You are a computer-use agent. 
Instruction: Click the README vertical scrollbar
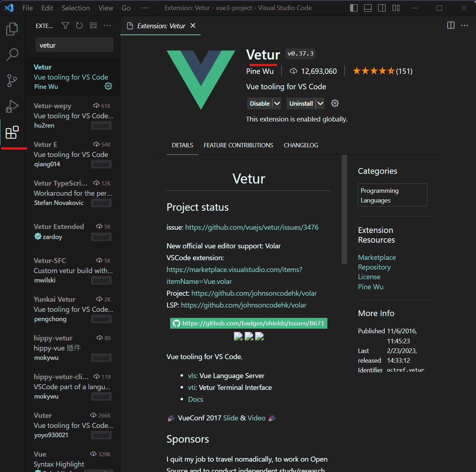point(344,210)
